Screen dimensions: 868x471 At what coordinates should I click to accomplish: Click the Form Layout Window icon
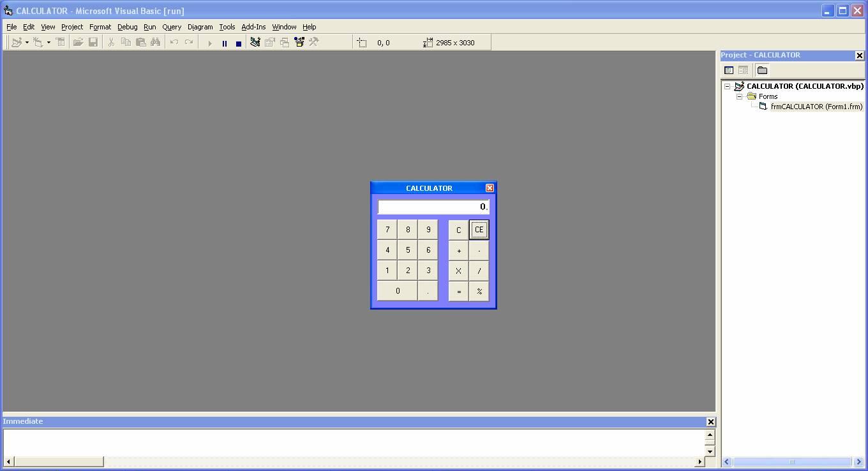[285, 42]
